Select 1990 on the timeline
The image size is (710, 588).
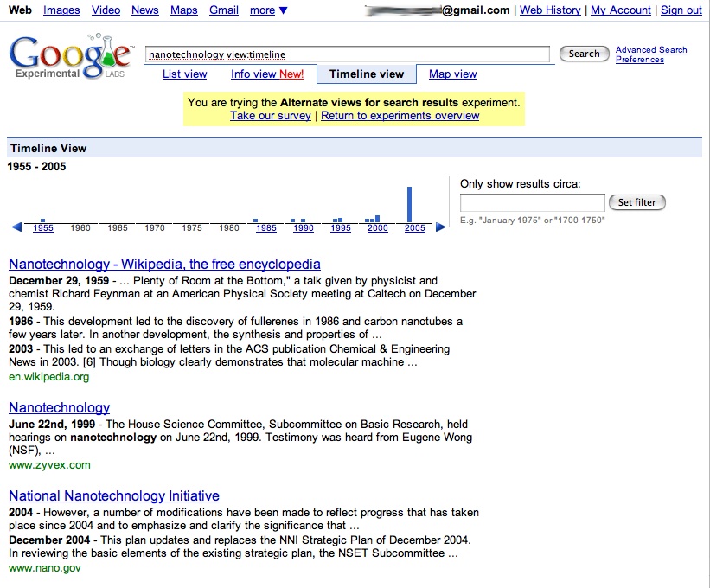(x=304, y=228)
